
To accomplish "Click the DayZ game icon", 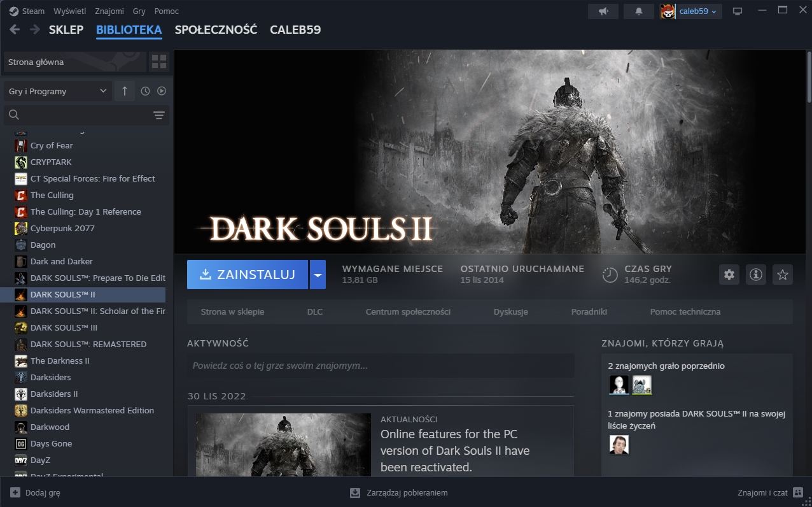I will [x=21, y=460].
